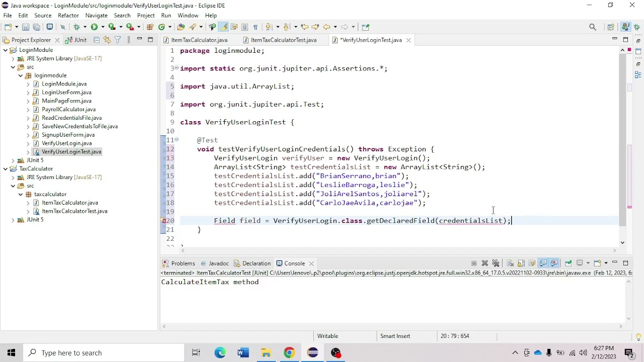This screenshot has width=644, height=362.
Task: Click the Run with Coverage icon
Action: [x=112, y=27]
